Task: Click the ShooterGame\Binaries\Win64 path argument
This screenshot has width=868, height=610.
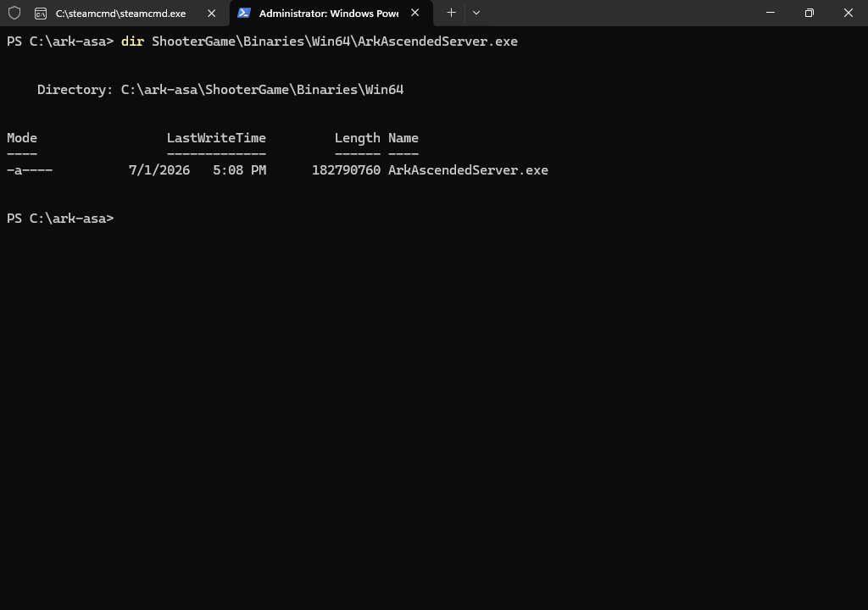Action: coord(334,42)
